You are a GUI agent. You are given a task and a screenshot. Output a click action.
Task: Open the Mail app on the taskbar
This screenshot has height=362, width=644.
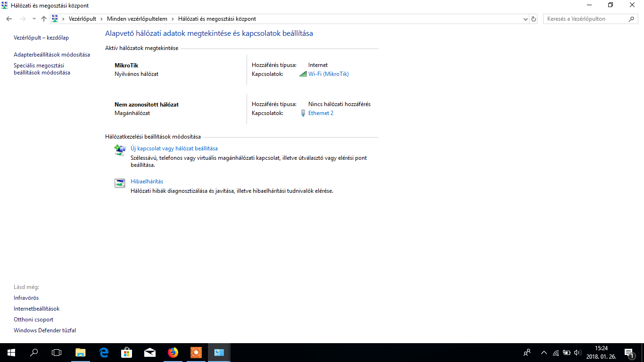(x=150, y=353)
